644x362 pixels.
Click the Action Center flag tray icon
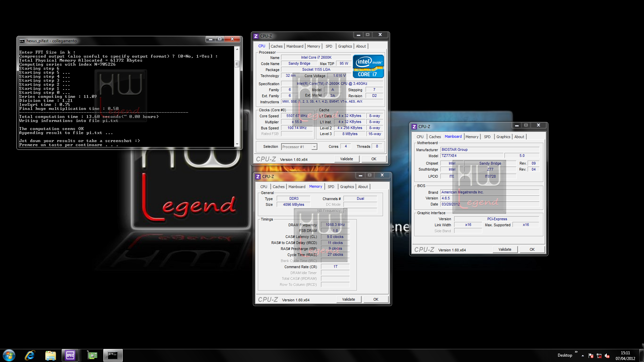[591, 356]
